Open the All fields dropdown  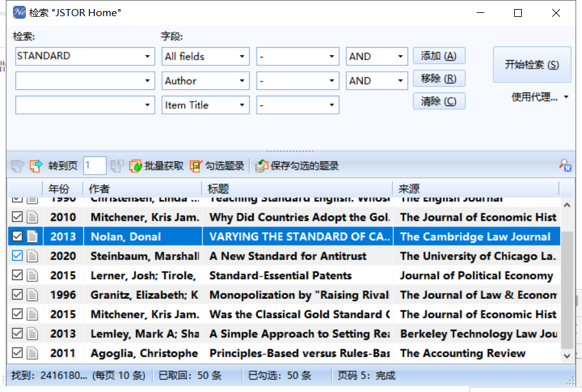pyautogui.click(x=242, y=57)
